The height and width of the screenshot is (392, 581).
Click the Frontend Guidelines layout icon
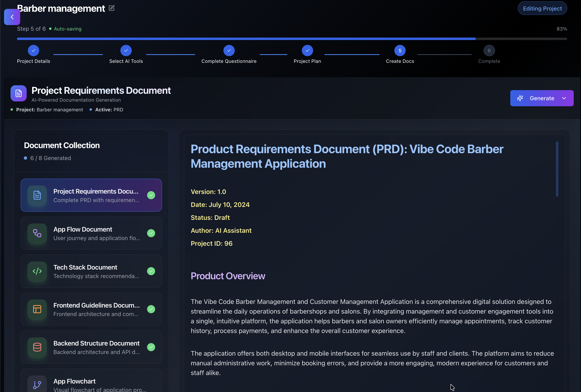[37, 309]
